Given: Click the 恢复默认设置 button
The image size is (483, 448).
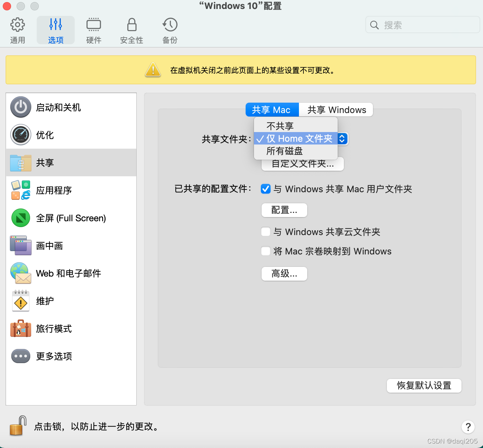Looking at the screenshot, I should 424,386.
